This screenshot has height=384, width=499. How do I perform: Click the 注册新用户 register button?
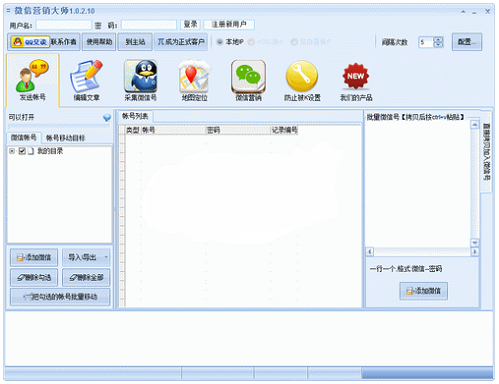point(229,24)
